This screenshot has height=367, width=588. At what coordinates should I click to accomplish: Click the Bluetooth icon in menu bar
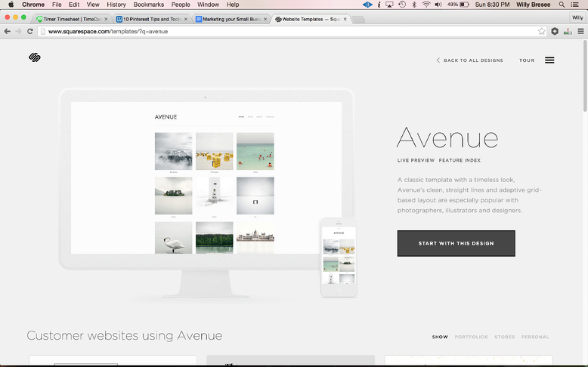[x=414, y=5]
